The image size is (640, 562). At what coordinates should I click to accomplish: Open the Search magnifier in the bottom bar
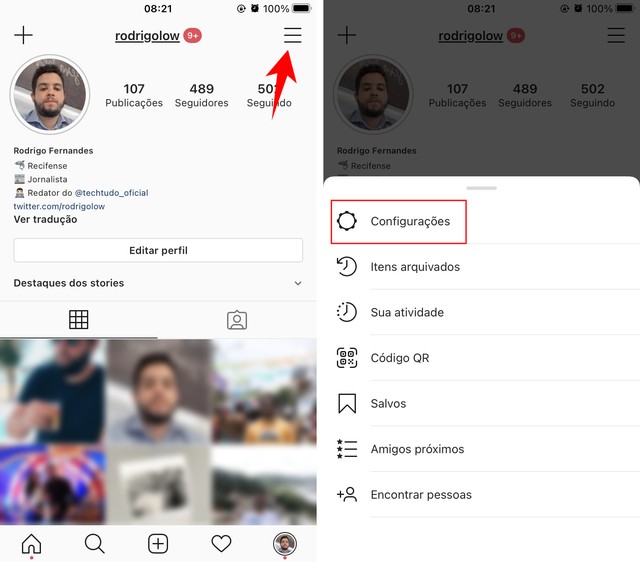click(95, 544)
